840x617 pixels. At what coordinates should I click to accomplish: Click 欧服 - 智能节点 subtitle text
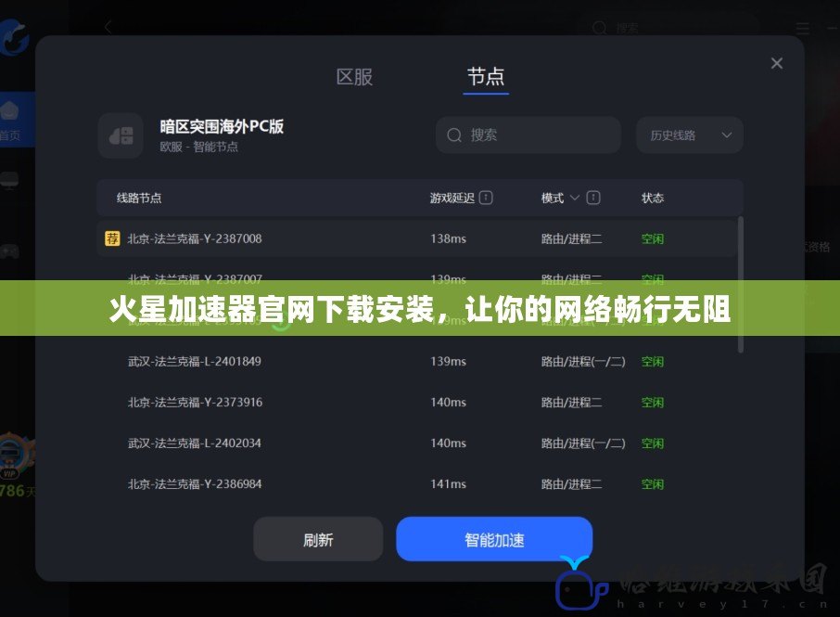[198, 147]
